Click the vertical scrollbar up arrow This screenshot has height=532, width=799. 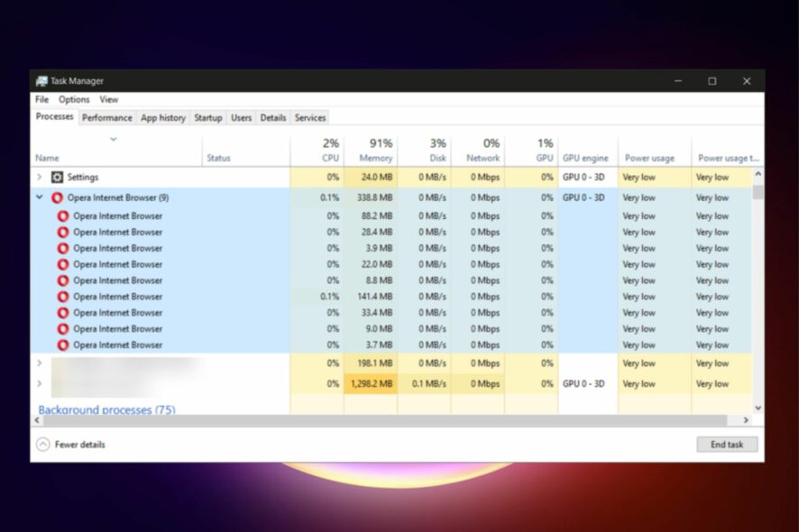click(x=758, y=174)
